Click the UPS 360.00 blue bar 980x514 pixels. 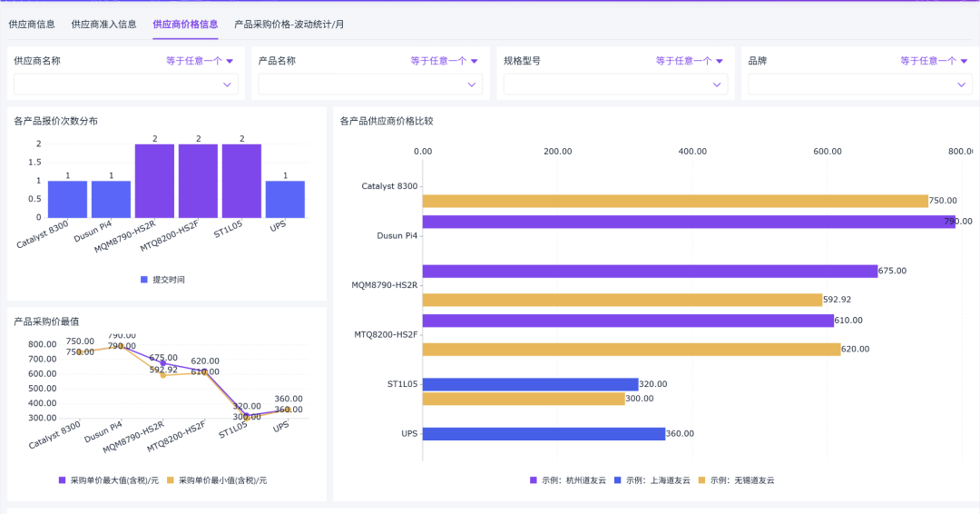[x=544, y=434]
